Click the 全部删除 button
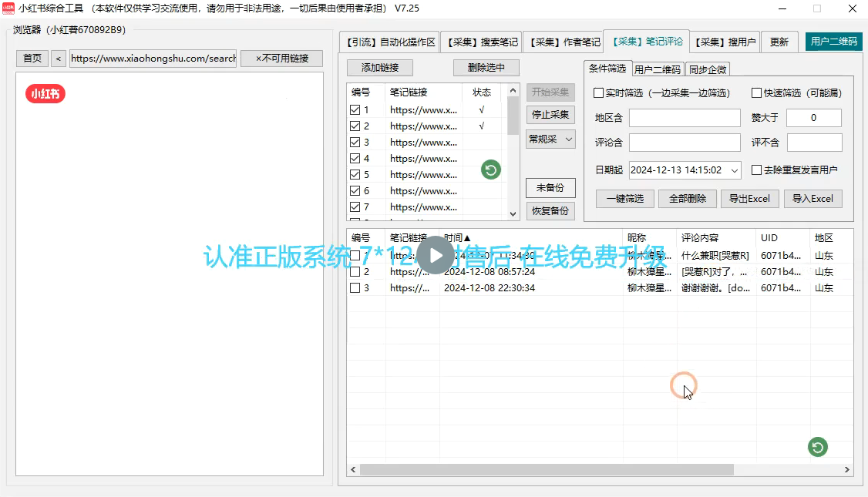This screenshot has height=497, width=868. 688,199
